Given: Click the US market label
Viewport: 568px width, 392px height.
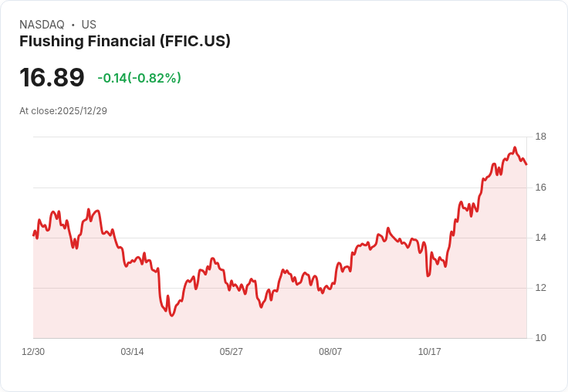Looking at the screenshot, I should [89, 25].
